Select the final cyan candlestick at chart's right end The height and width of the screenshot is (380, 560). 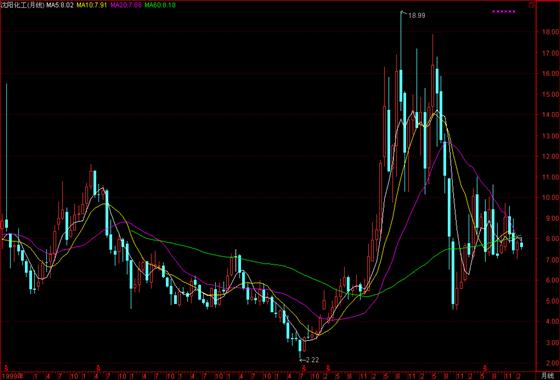pyautogui.click(x=521, y=245)
